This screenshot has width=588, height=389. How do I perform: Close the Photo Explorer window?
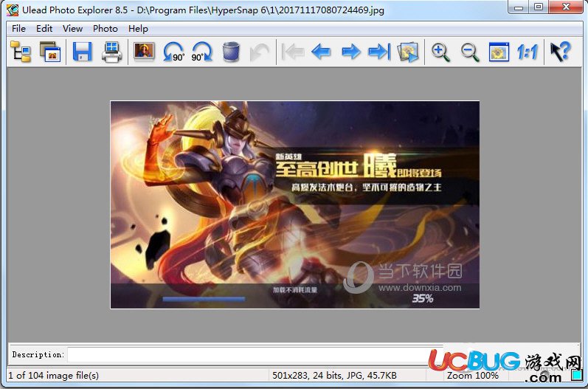(x=567, y=7)
